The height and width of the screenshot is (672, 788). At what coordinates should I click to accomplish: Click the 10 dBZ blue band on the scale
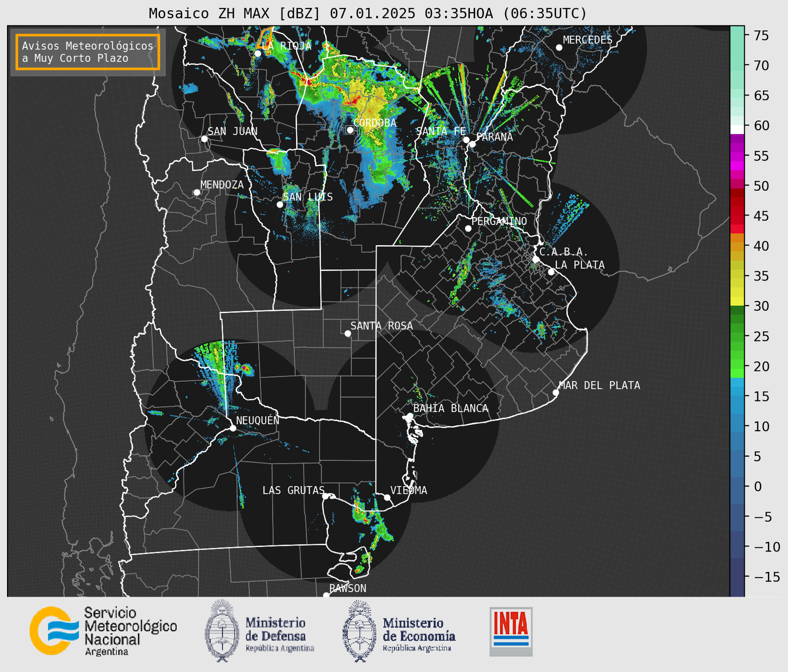click(x=737, y=426)
